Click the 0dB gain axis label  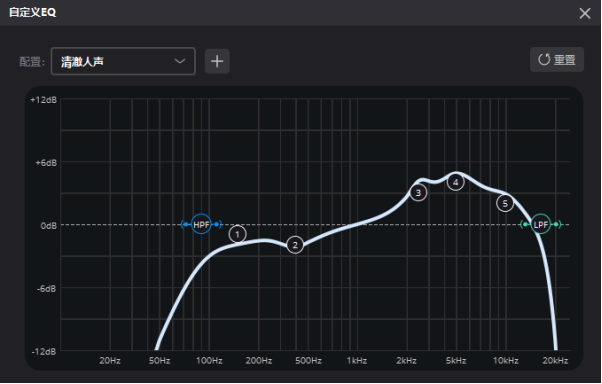pyautogui.click(x=48, y=225)
